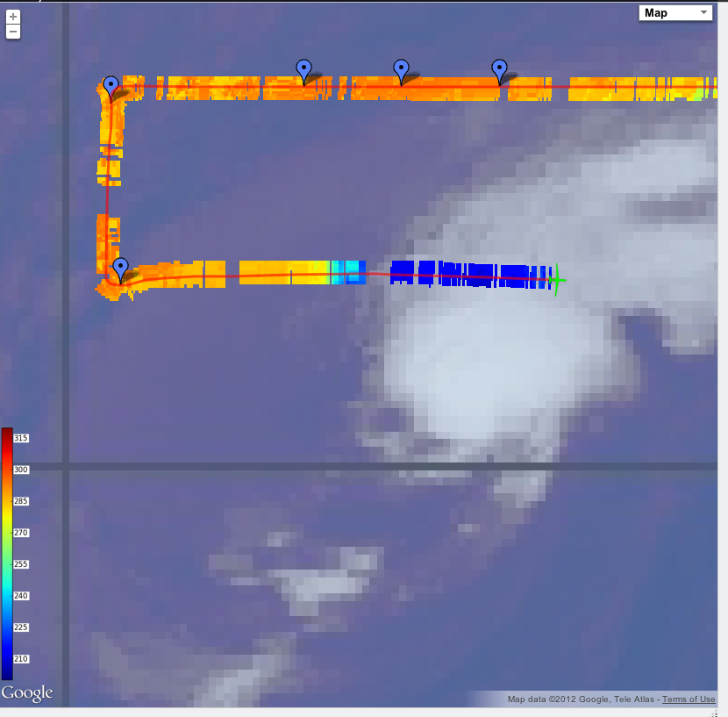
Task: Open the Terms of Use link
Action: coord(689,699)
